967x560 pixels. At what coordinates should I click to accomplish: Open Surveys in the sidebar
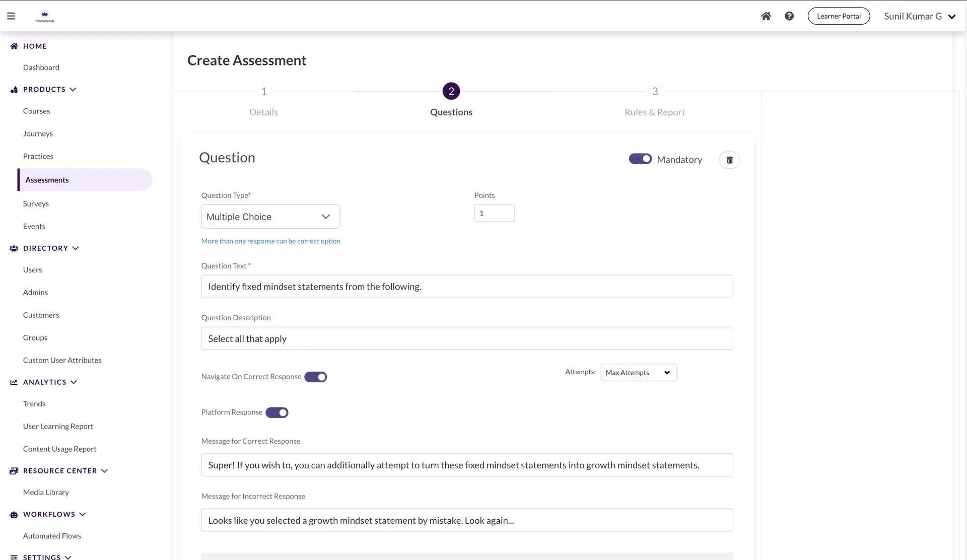pyautogui.click(x=36, y=204)
